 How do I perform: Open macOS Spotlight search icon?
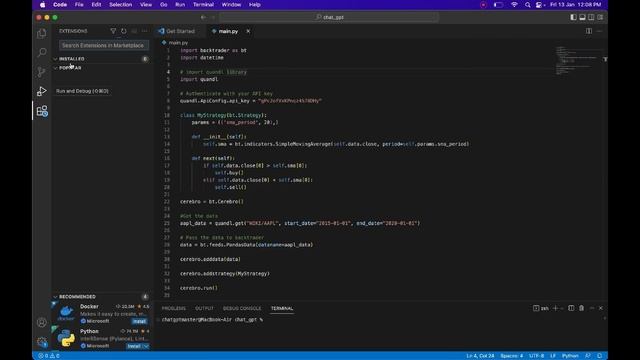(x=527, y=4)
